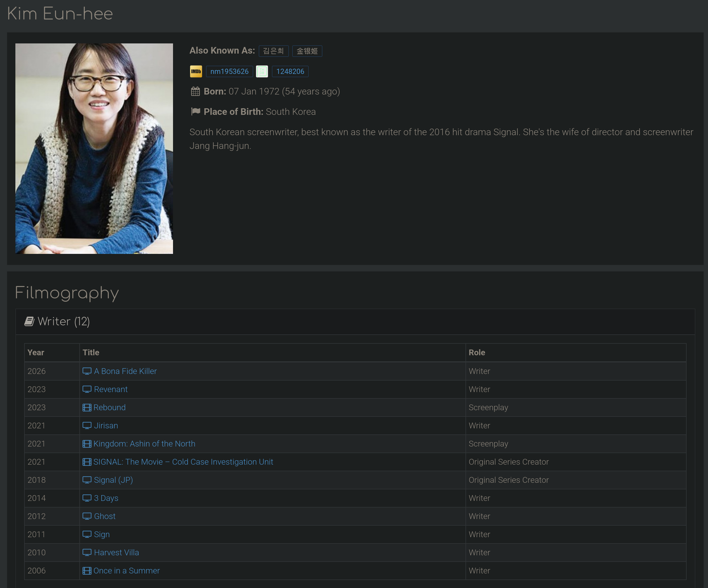This screenshot has width=708, height=588.
Task: Click the film icon next to SIGNAL: The Movie
Action: pyautogui.click(x=87, y=462)
